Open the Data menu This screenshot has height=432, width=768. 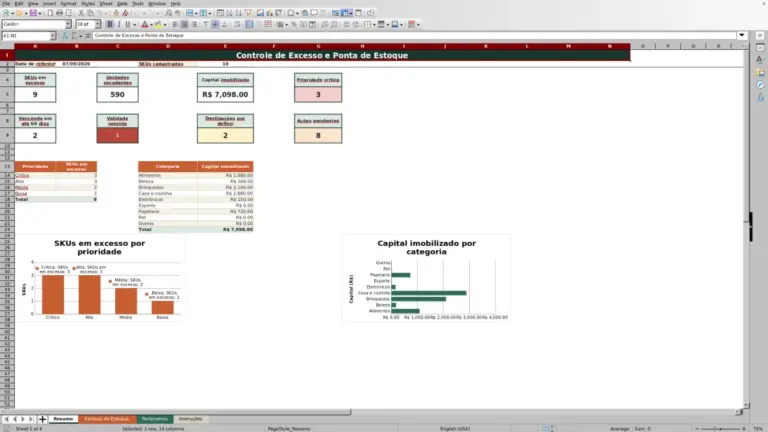point(122,3)
